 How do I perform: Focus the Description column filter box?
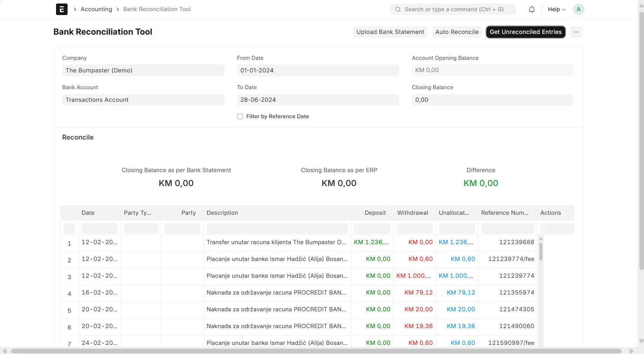[x=277, y=228]
